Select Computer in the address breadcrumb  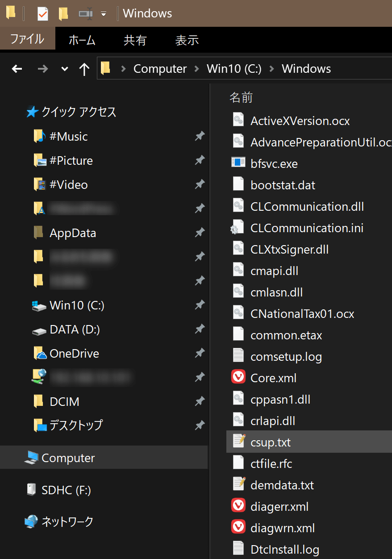tap(160, 69)
